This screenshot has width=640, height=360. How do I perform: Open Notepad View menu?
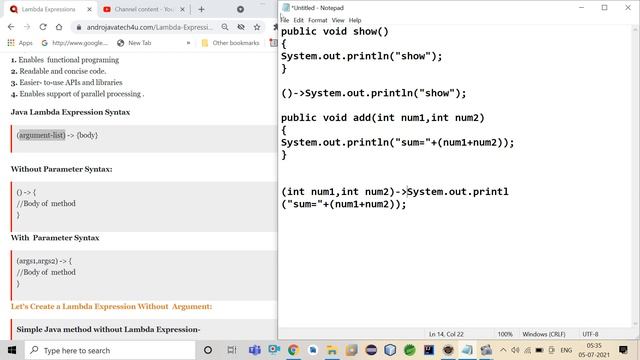pyautogui.click(x=338, y=20)
